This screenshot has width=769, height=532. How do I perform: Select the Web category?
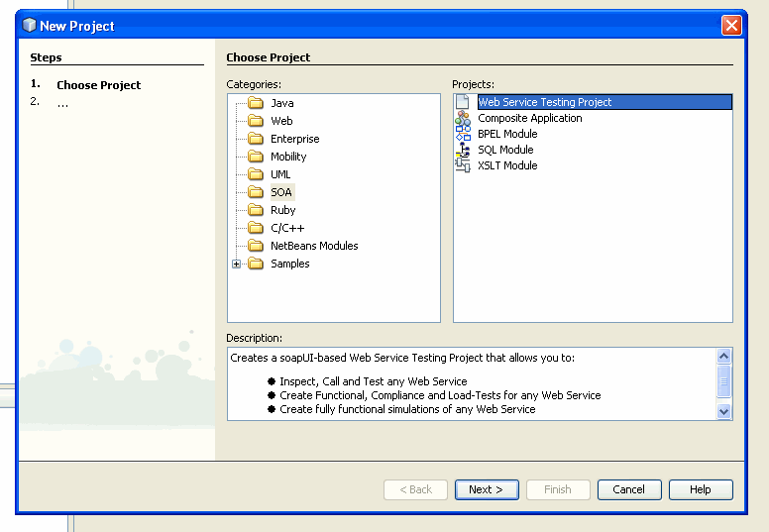tap(281, 121)
